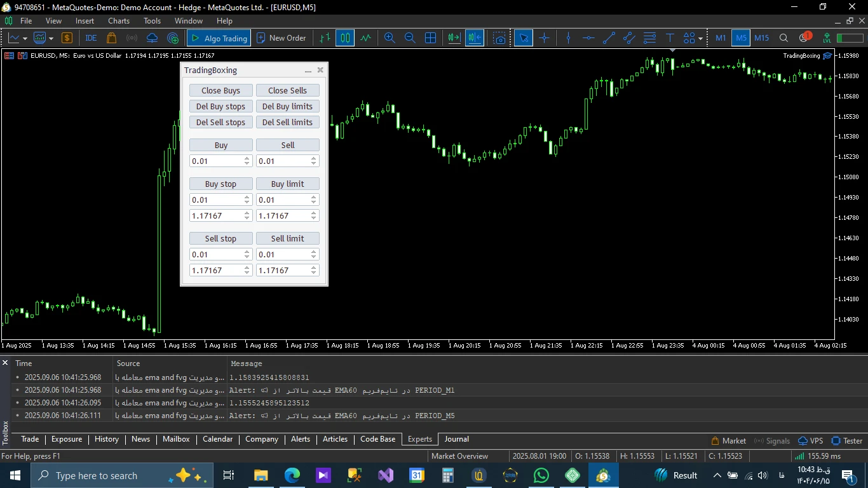Select the crosshair tool
Screen dimensions: 868x488
(x=544, y=38)
